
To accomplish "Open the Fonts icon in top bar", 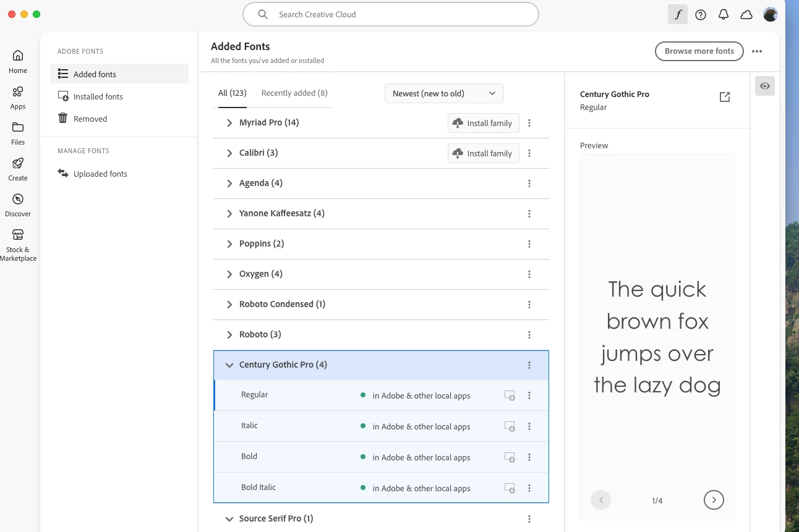I will (x=678, y=14).
